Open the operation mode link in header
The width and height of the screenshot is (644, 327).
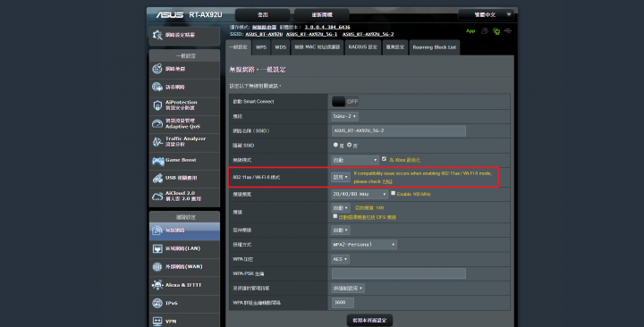click(x=264, y=27)
